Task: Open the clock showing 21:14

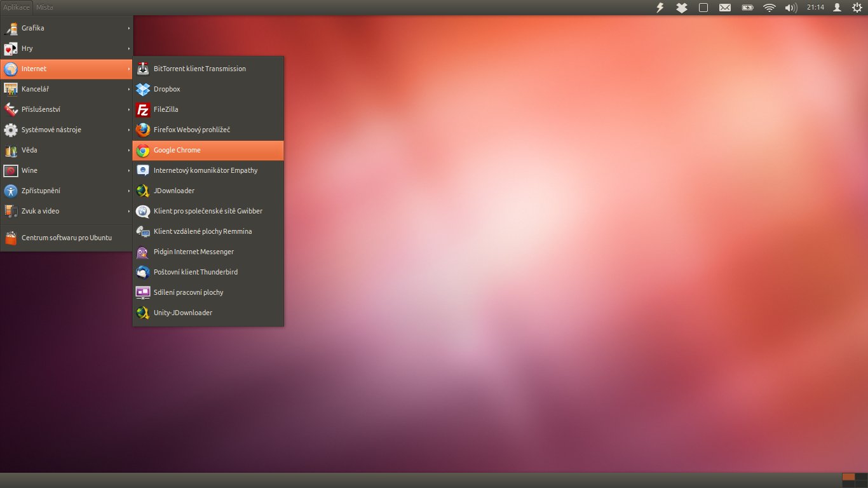Action: click(x=815, y=8)
